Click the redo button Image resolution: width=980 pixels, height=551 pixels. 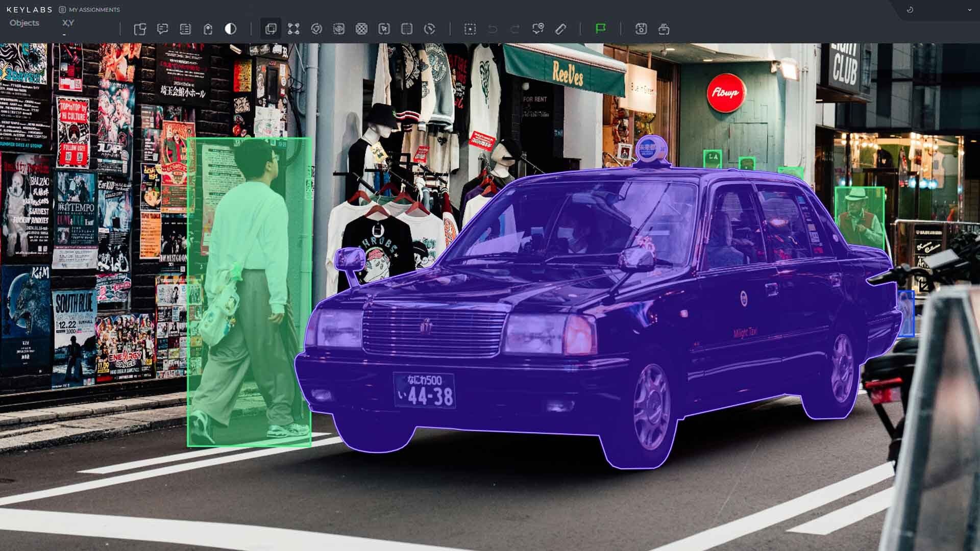click(x=516, y=29)
